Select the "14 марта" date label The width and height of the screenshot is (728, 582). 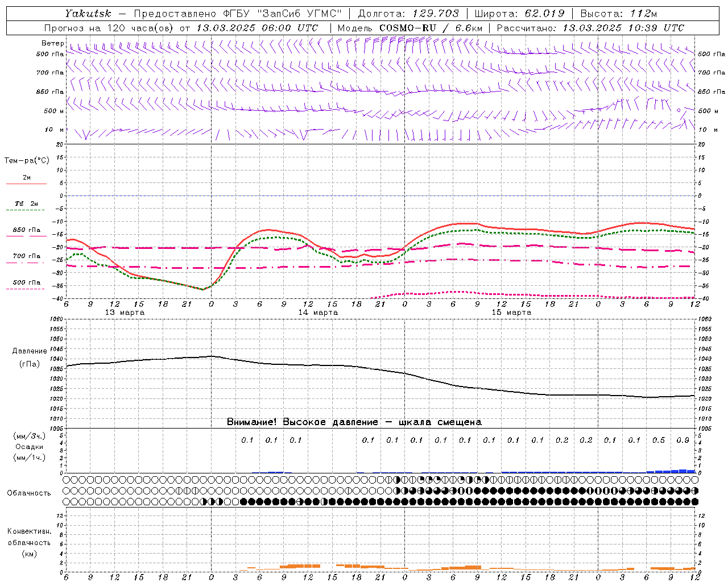coord(318,313)
